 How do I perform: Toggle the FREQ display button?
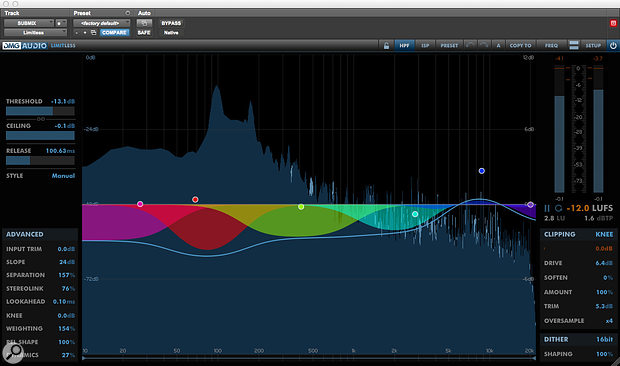pyautogui.click(x=551, y=45)
